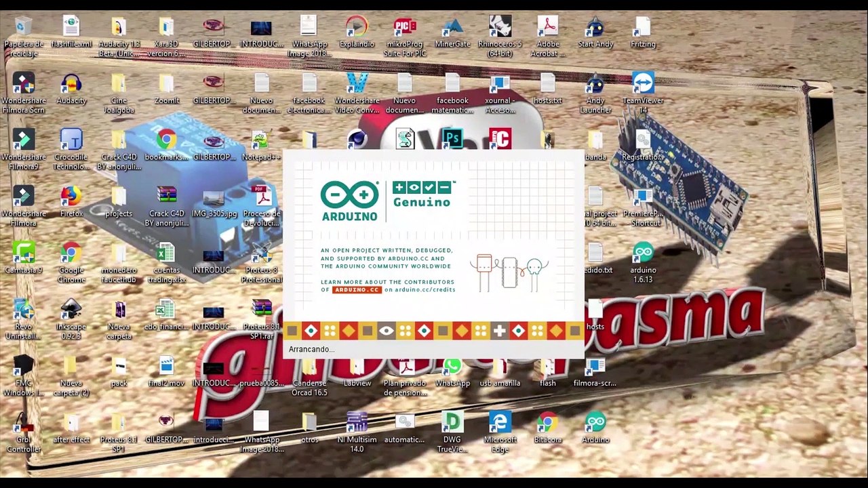
Task: Launch the Adobe Acrobat shortcut
Action: tap(548, 37)
